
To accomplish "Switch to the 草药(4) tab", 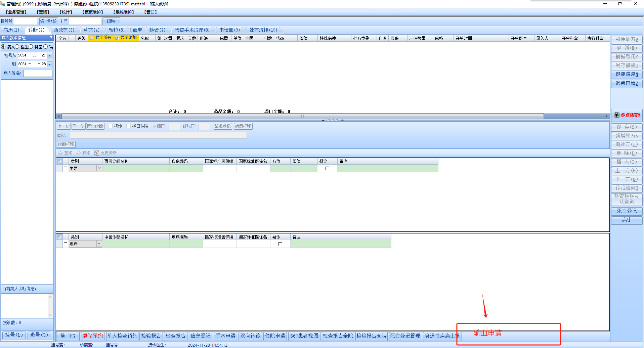I will point(91,30).
